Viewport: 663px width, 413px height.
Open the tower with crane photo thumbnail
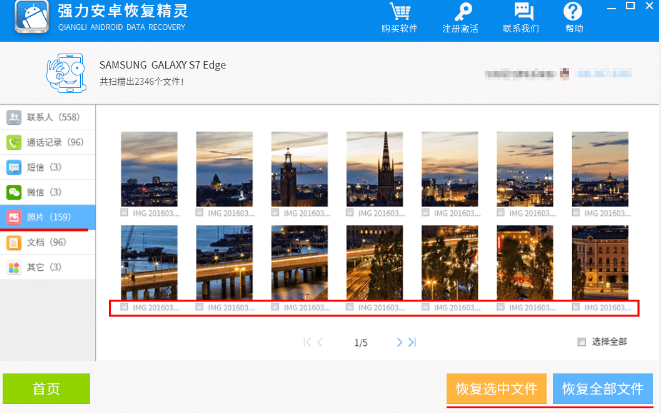299,169
